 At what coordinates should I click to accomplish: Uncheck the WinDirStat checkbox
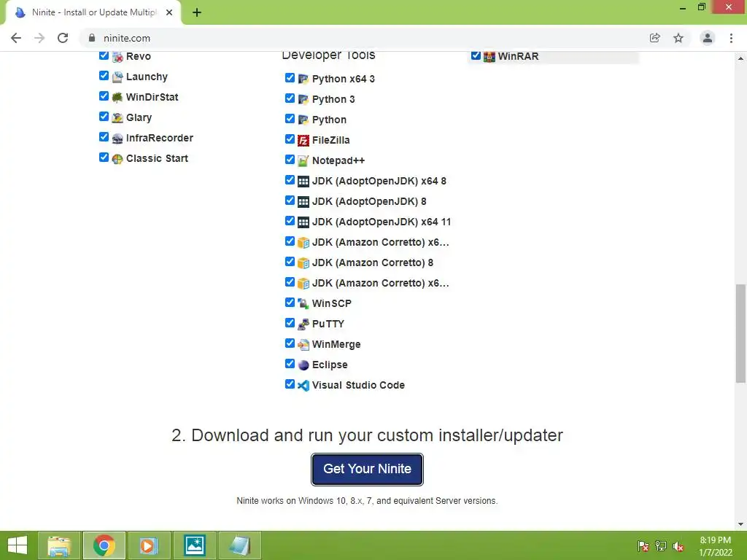point(104,96)
